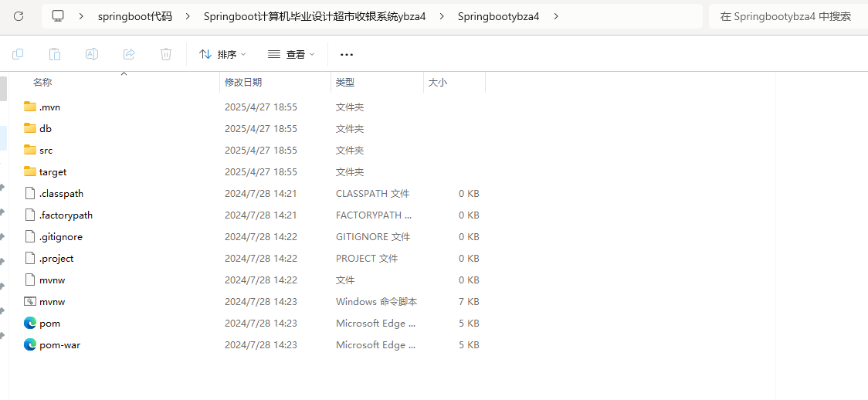Click sort direction arrow above 名称 column
Viewport: 868px width, 400px height.
[124, 73]
